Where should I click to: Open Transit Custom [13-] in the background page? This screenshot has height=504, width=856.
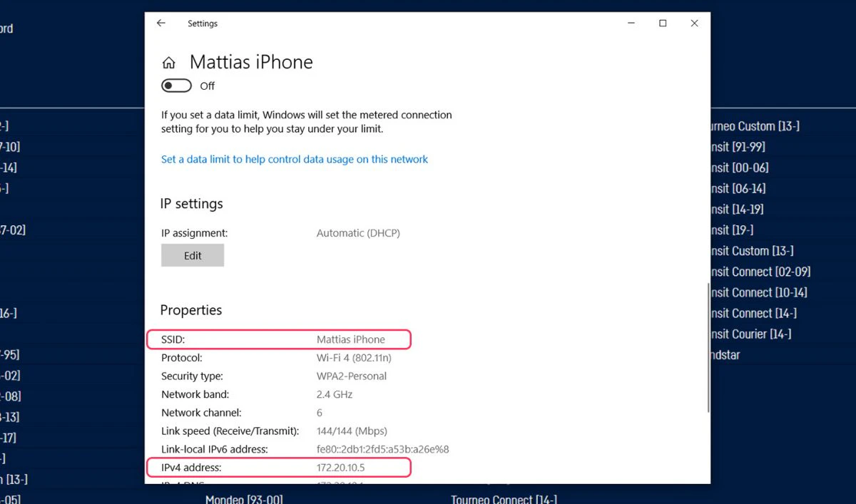point(752,251)
